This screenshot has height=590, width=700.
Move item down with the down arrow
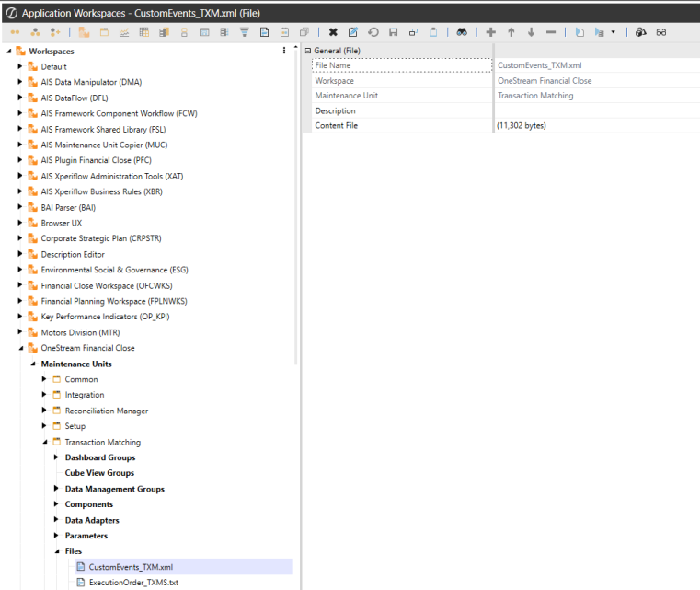coord(532,32)
